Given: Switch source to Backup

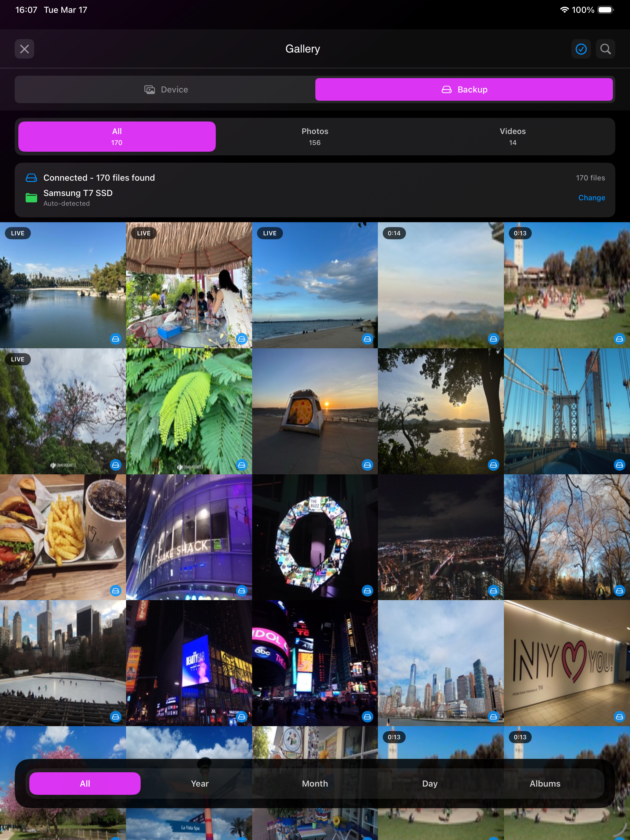Looking at the screenshot, I should pyautogui.click(x=464, y=90).
